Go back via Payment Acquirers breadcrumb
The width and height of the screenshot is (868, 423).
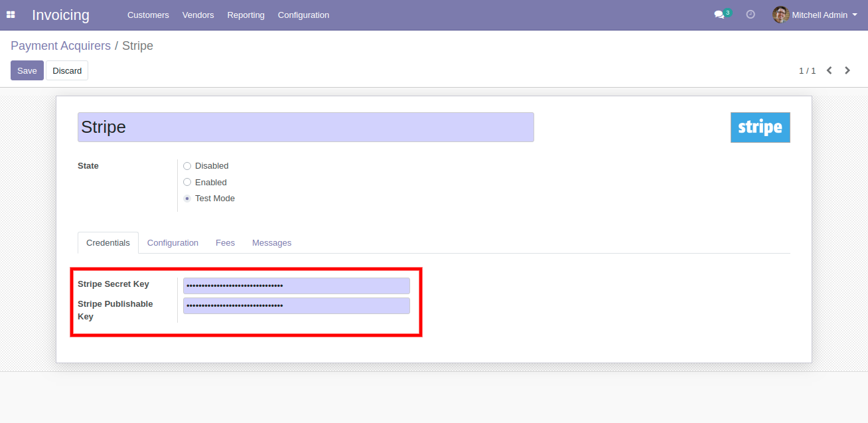tap(60, 46)
